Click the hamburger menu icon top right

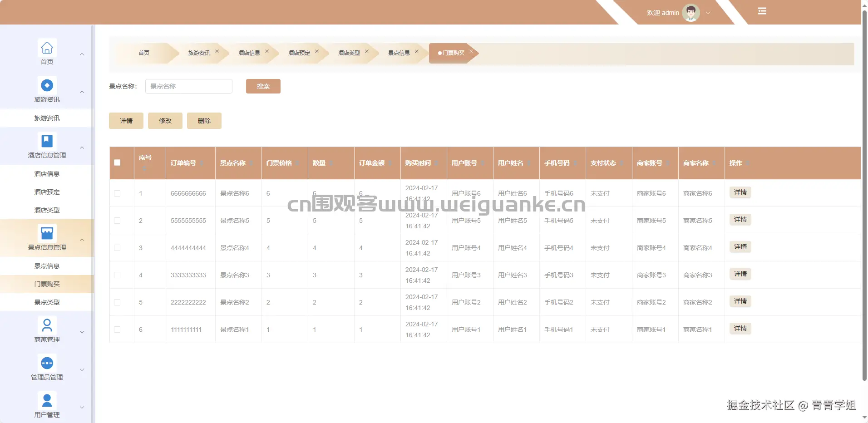[762, 10]
